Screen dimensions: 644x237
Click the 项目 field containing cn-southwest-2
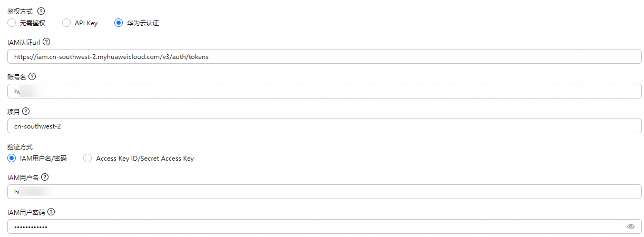(325, 126)
